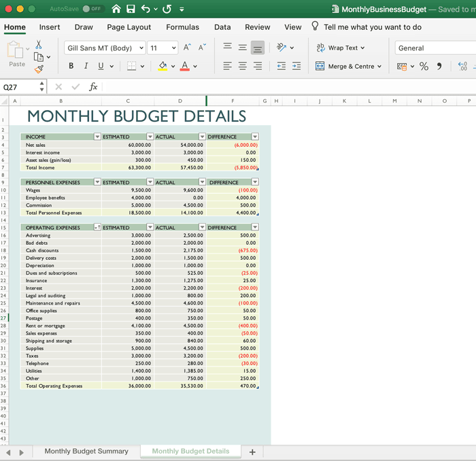Select the Total Operating Expenses cell
This screenshot has width=476, height=461.
61,386
